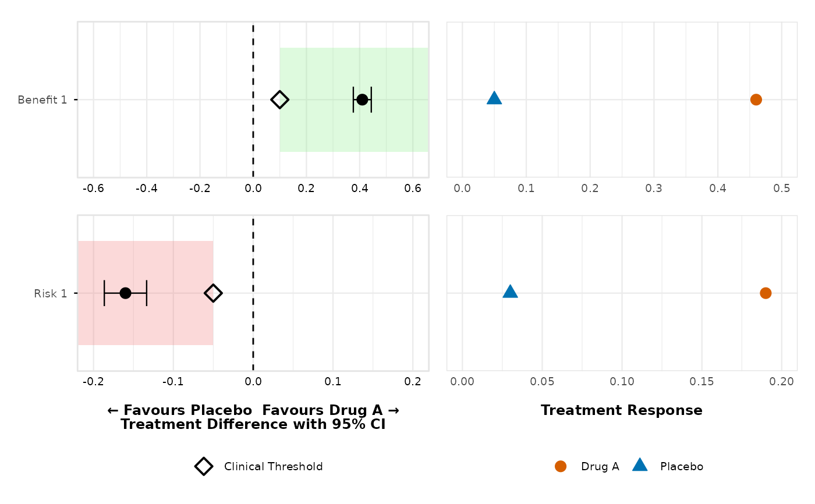Click the Risk 1 treatment difference point
The image size is (815, 504).
click(x=125, y=293)
